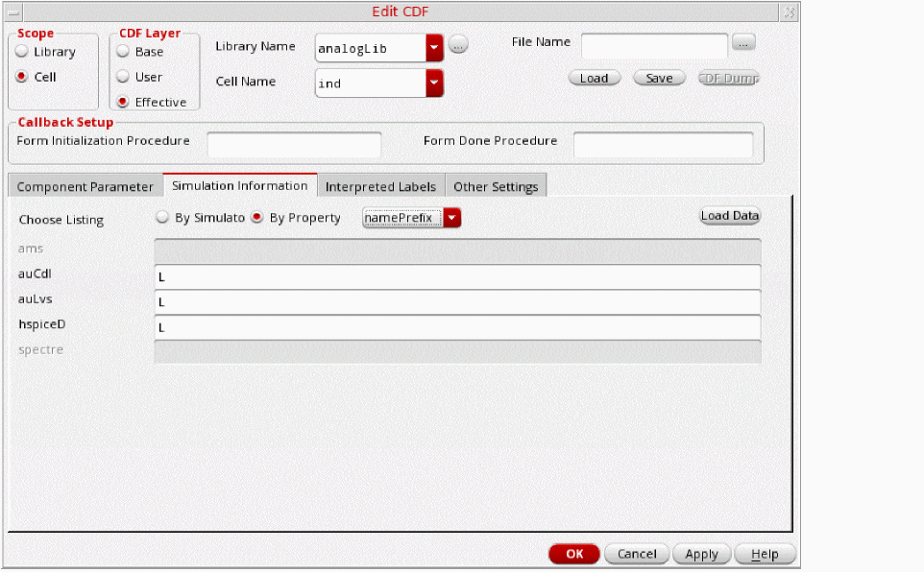Click the hspiceD value field
Viewport: 924px width, 572px height.
[457, 327]
